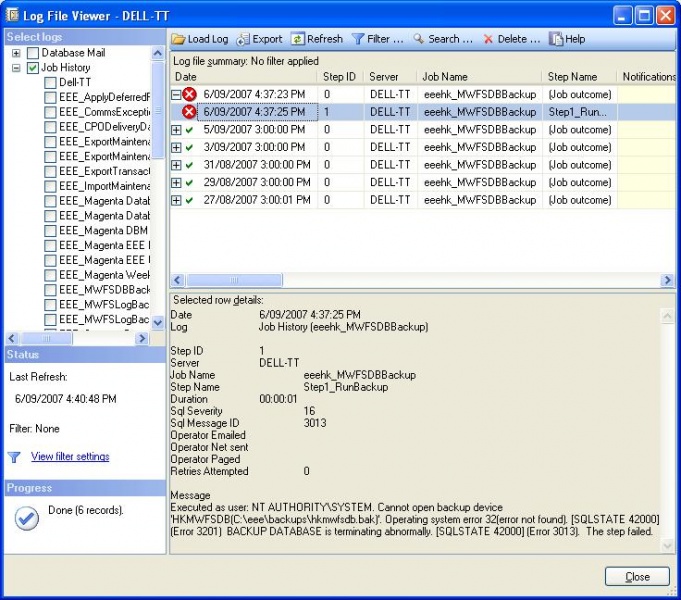This screenshot has height=600, width=681.
Task: Check the EEE_Magenta DBM checkbox
Action: [x=50, y=231]
